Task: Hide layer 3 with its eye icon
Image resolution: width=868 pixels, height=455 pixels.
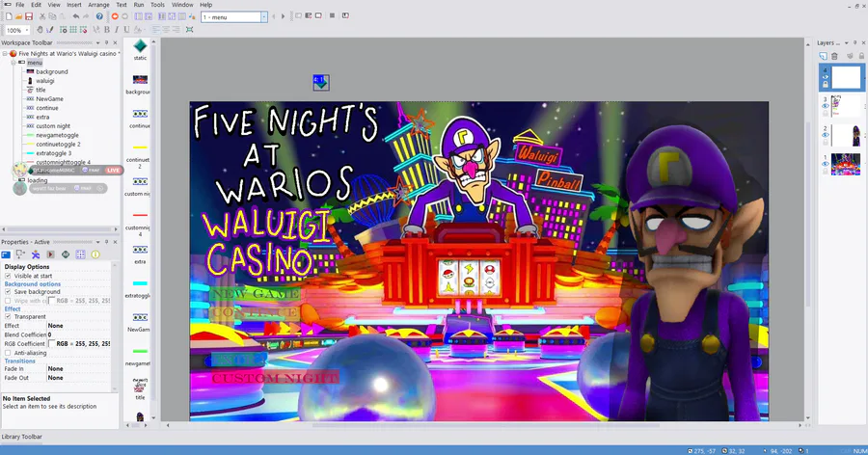Action: tap(826, 106)
